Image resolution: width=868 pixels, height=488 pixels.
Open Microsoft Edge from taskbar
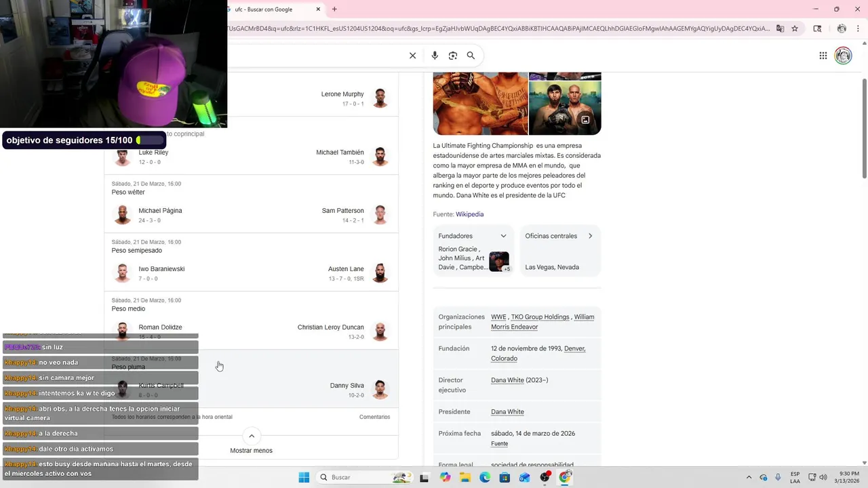point(485,478)
